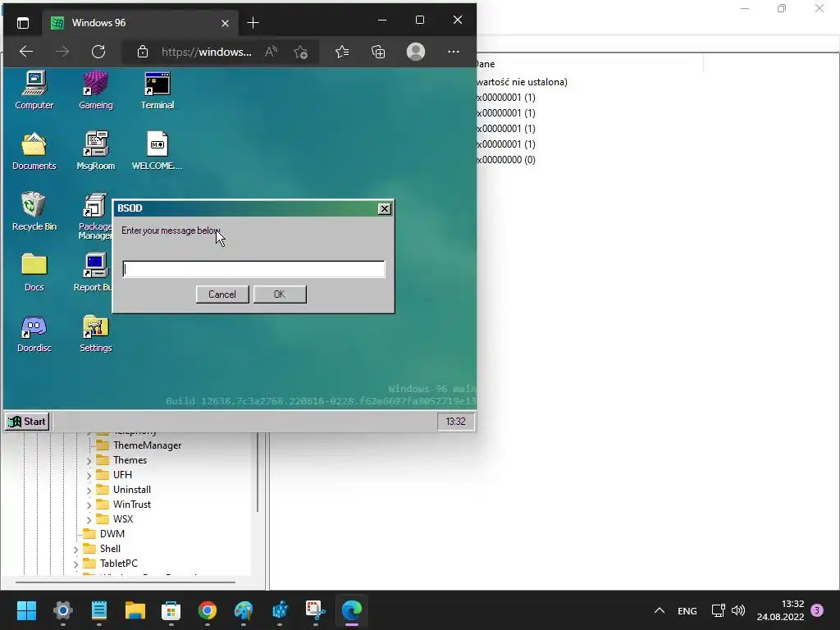Click the Edge address bar URL
840x630 pixels.
[206, 52]
